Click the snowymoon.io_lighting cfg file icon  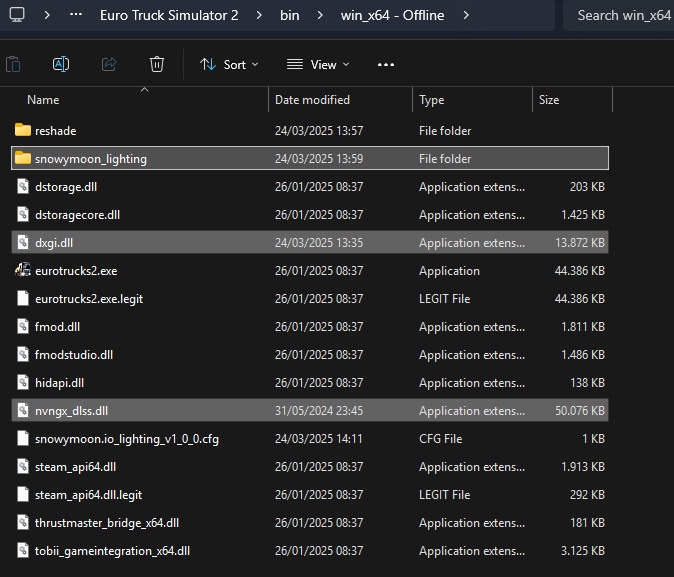pos(23,438)
